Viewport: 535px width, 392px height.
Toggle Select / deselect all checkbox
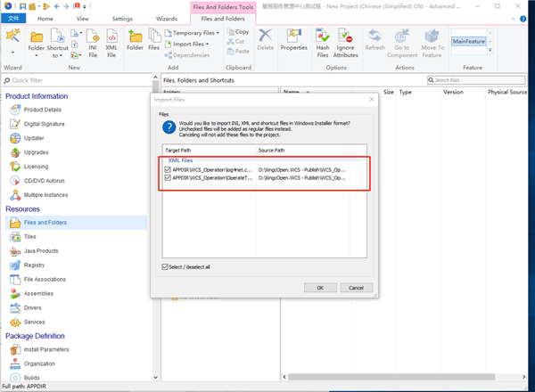(x=165, y=267)
